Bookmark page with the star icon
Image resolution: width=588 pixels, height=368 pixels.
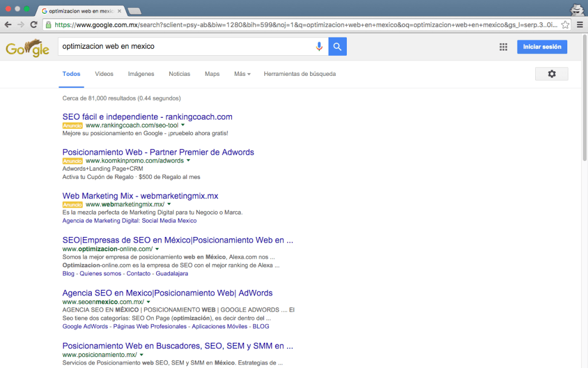click(x=565, y=25)
